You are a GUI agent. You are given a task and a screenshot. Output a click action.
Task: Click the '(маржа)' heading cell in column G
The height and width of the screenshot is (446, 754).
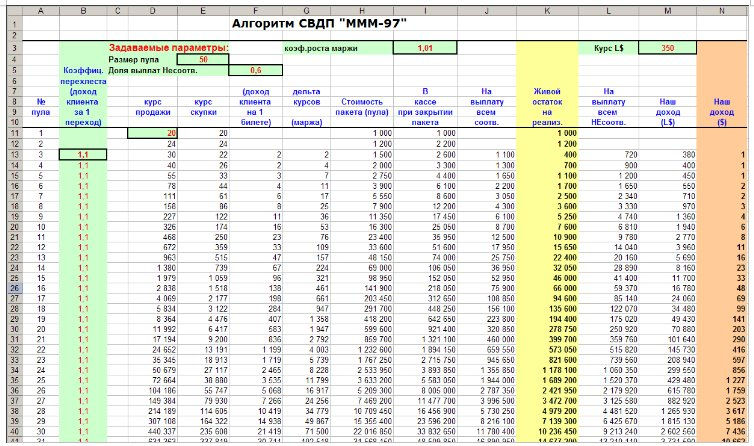click(306, 122)
